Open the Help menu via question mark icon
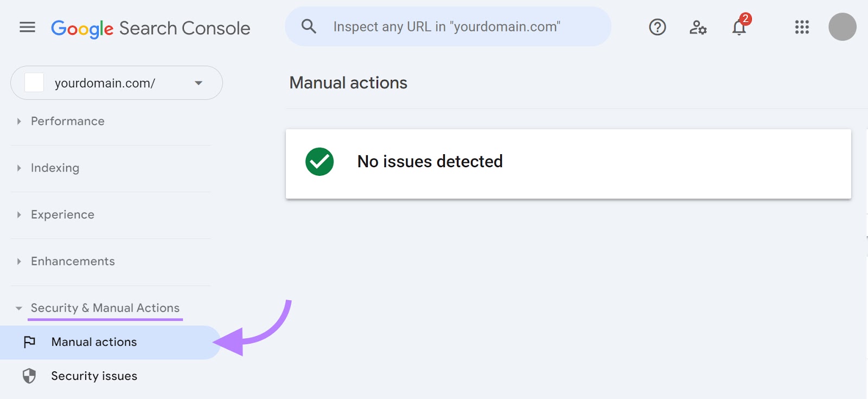 657,27
